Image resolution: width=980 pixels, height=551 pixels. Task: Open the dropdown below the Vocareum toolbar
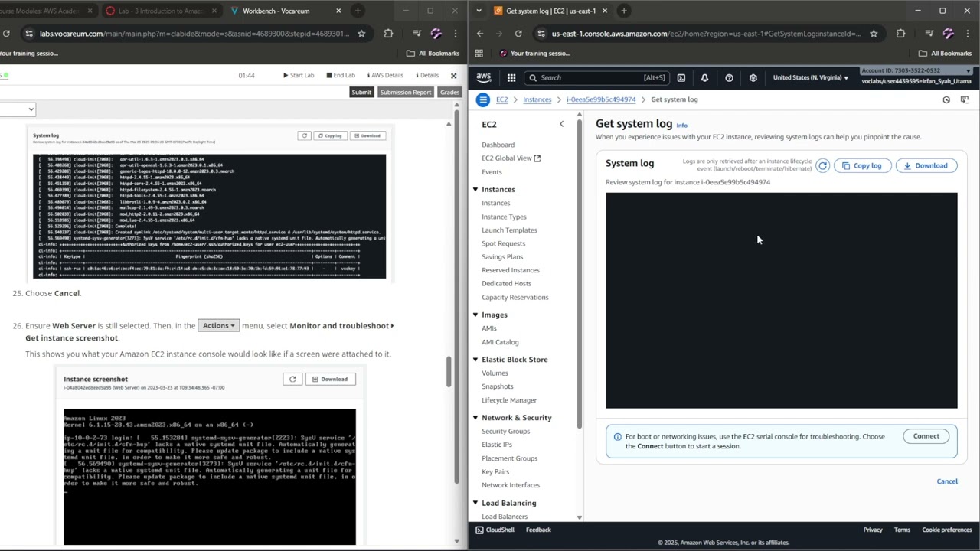point(18,109)
